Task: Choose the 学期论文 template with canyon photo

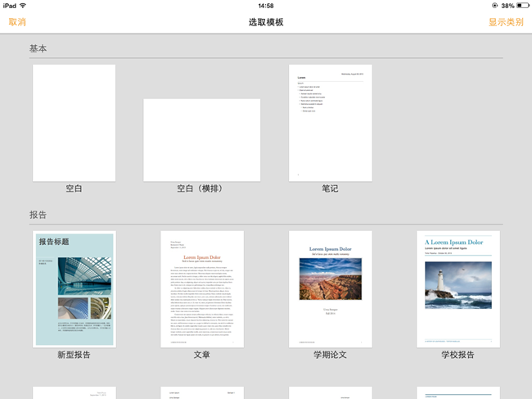Action: [330, 289]
